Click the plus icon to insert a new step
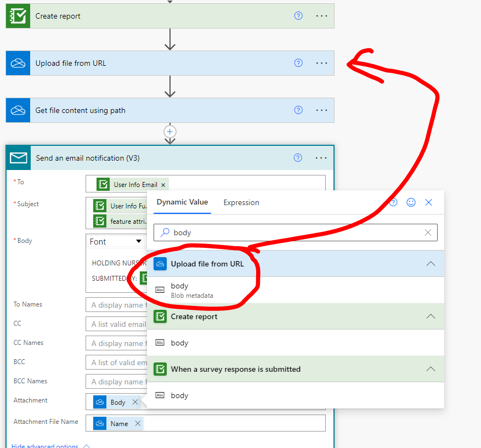The image size is (481, 448). (169, 132)
